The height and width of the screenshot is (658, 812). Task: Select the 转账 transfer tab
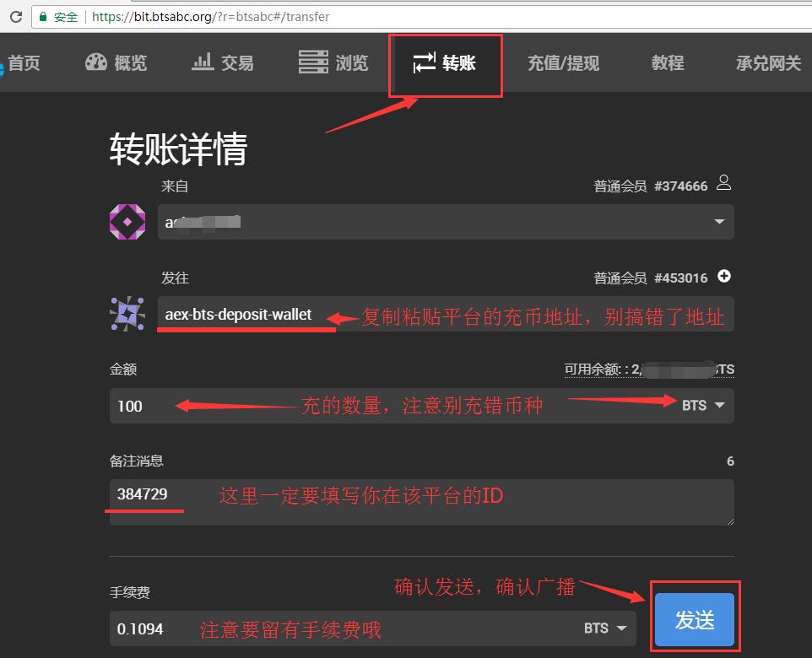tap(445, 63)
